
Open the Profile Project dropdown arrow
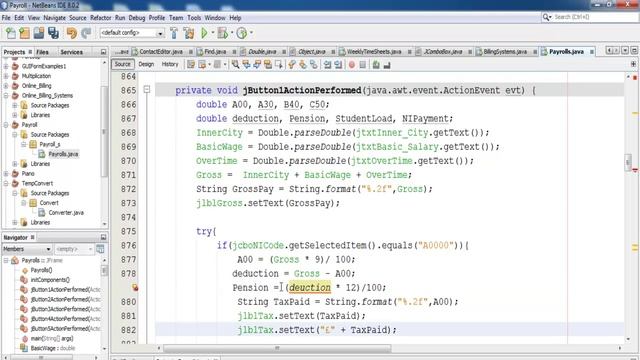[251, 33]
